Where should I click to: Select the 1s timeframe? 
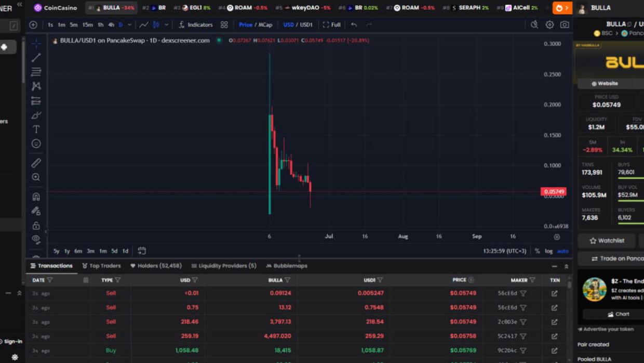click(50, 24)
